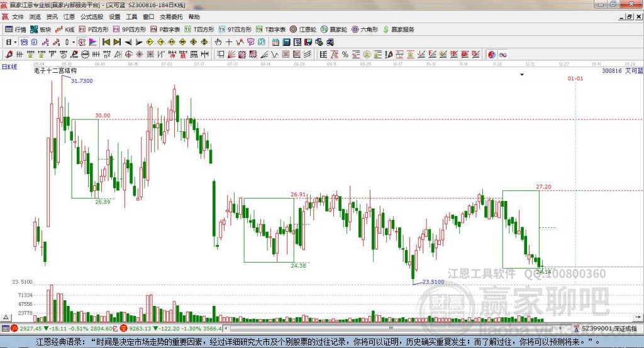Click the infinity loop icon
The width and height of the screenshot is (644, 348).
click(502, 55)
